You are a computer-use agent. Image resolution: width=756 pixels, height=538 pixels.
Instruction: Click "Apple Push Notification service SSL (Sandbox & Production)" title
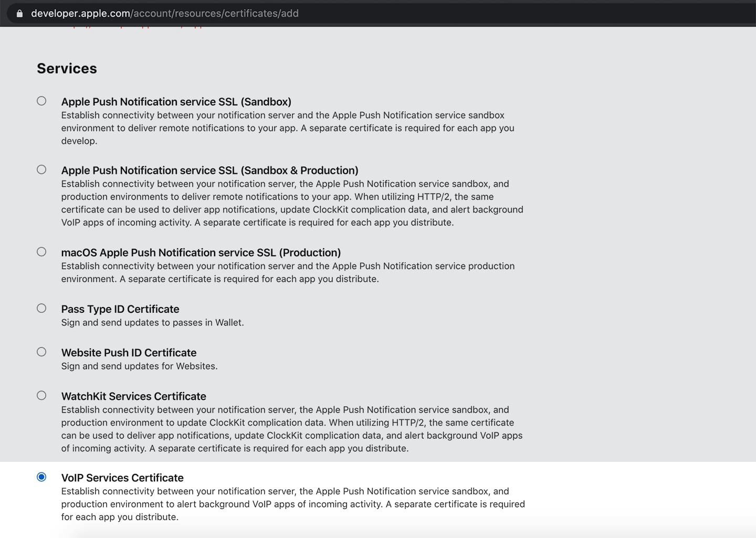click(209, 171)
